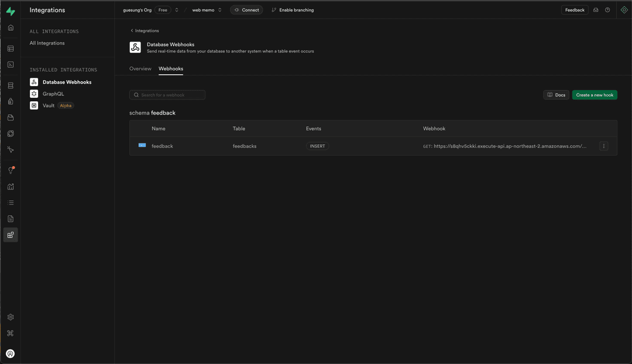The image size is (632, 364).
Task: Click the Database Webhooks header logo
Action: click(x=135, y=47)
